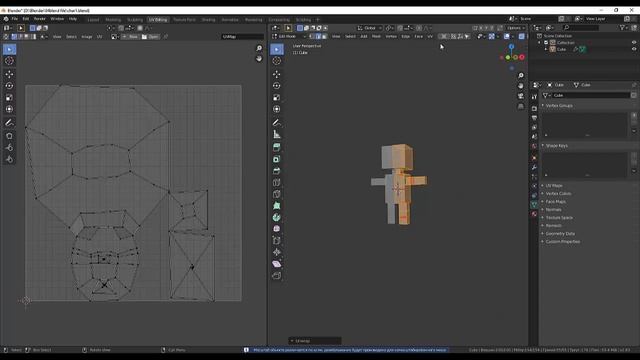Expand the Normals panel

coord(553,209)
